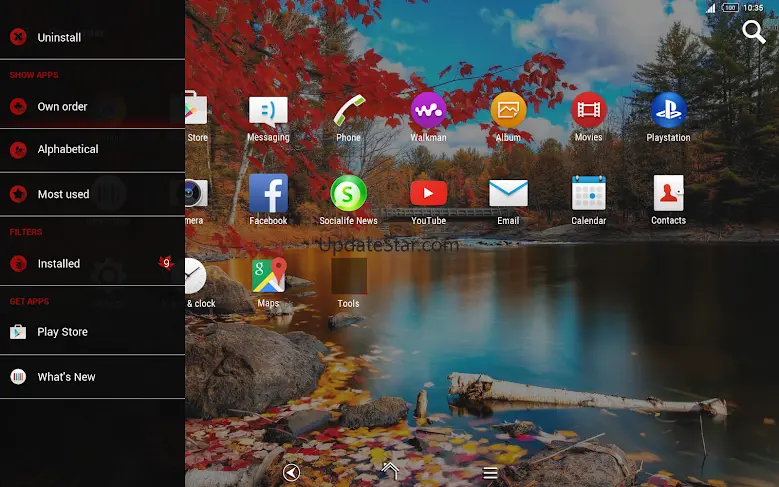
Task: Tap the search magnifier icon
Action: click(753, 32)
